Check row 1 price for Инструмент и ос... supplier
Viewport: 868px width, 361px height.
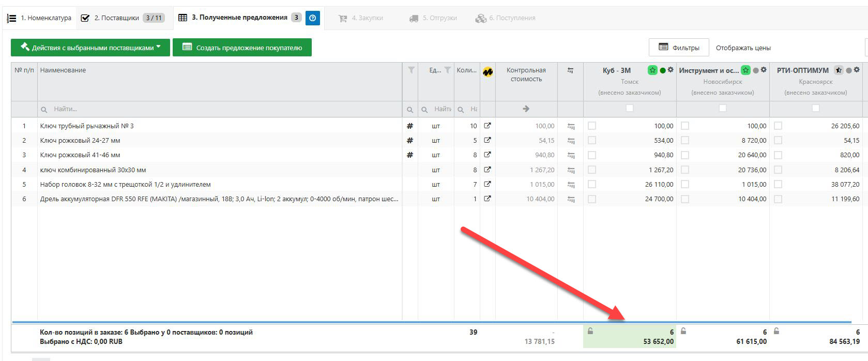click(x=685, y=126)
